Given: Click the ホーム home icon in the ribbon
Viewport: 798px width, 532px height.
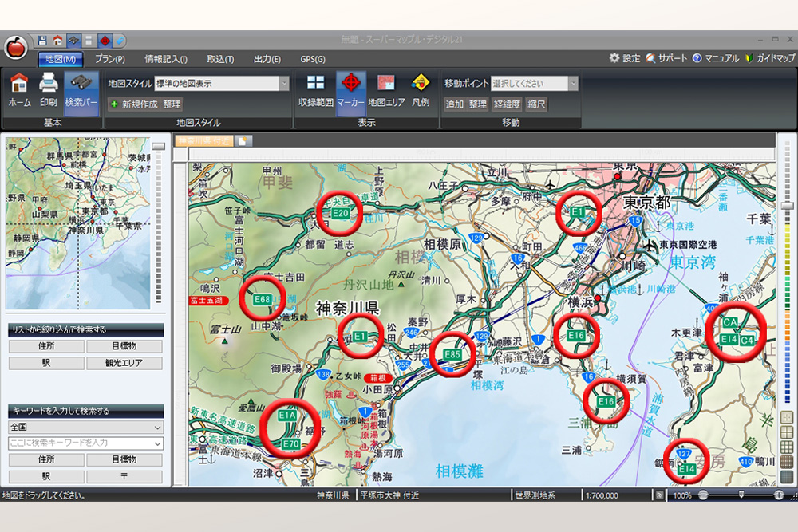Looking at the screenshot, I should (x=19, y=90).
